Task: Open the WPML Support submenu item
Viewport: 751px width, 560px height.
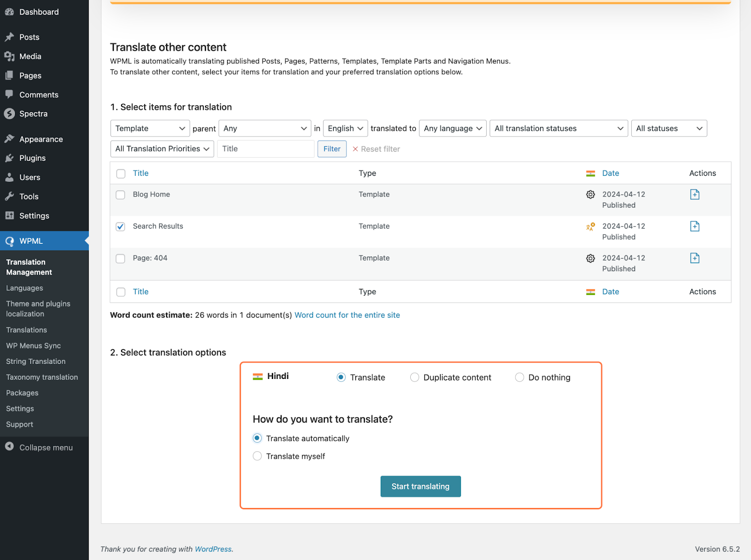Action: 20,424
